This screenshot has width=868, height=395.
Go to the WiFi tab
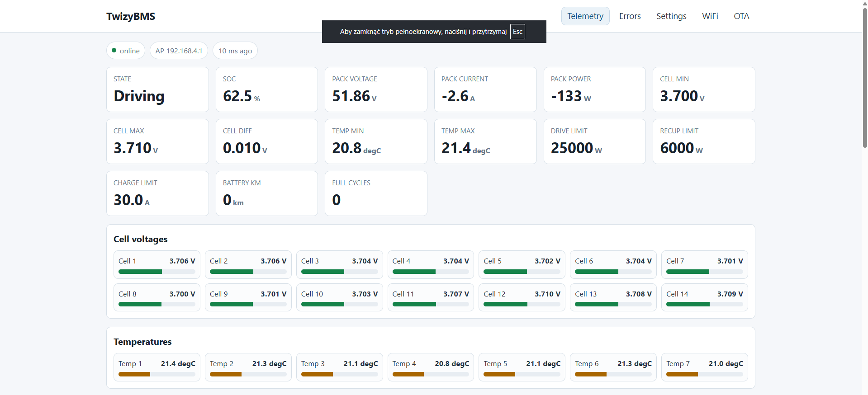[x=710, y=16]
